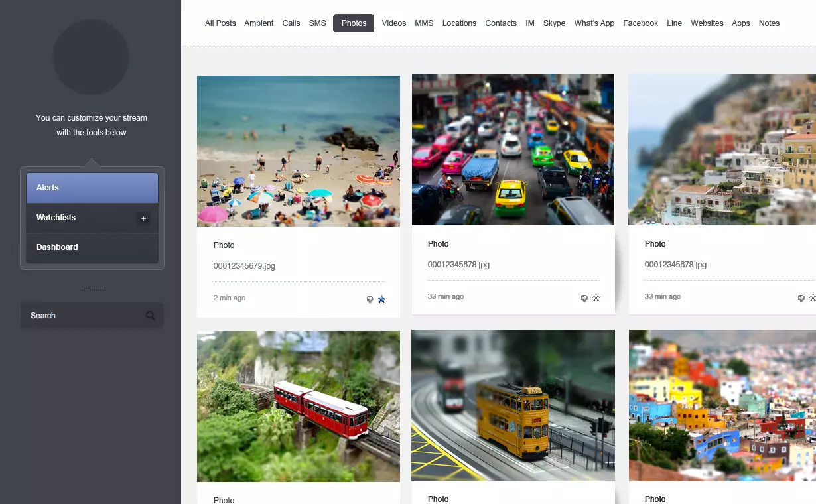
Task: Click the '2 min ago' timestamp
Action: (230, 298)
